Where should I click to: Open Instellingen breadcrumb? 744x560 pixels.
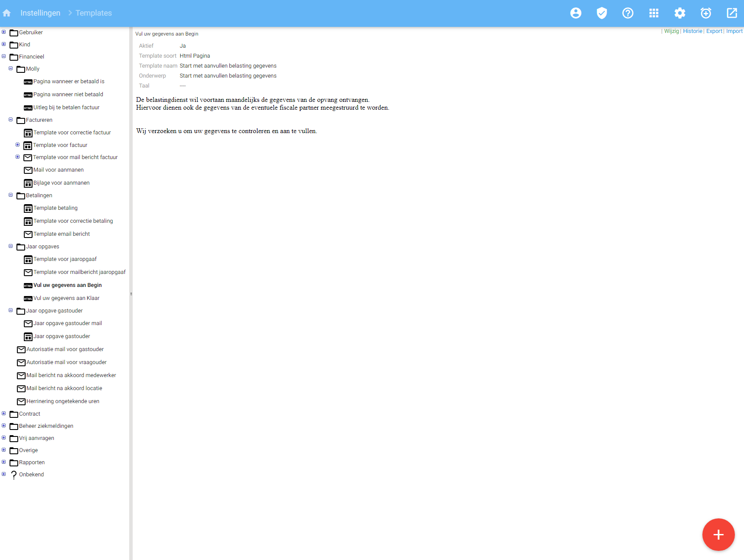point(40,13)
